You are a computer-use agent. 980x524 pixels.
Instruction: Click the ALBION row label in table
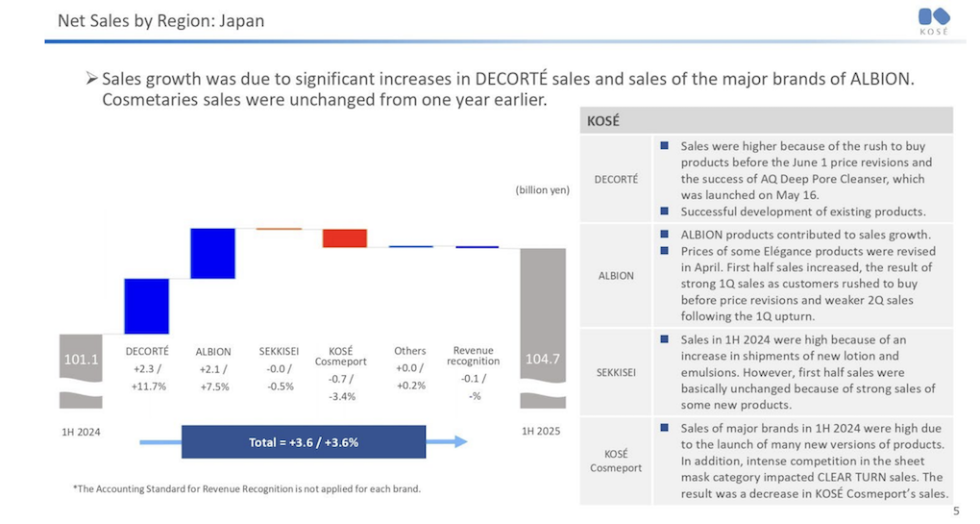coord(616,276)
